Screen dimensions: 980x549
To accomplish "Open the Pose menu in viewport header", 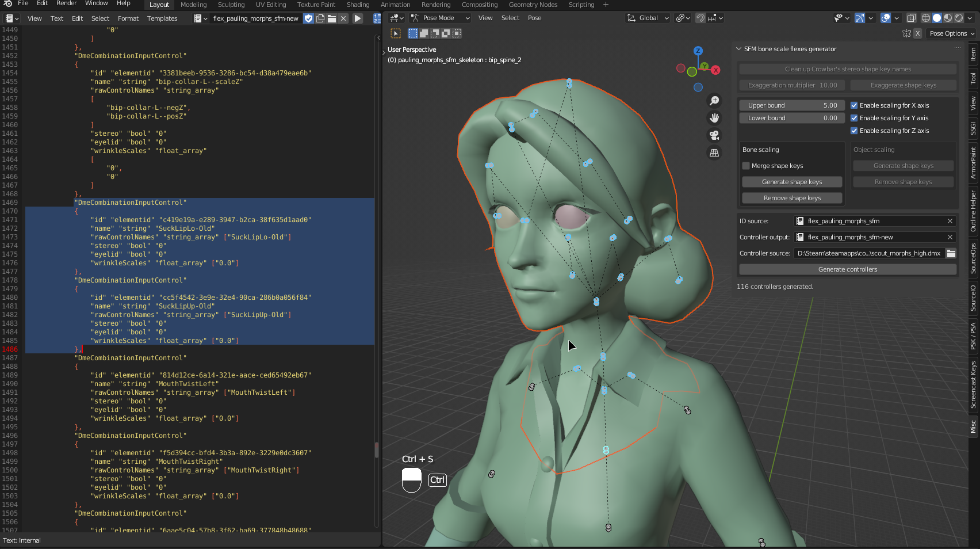I will point(535,18).
